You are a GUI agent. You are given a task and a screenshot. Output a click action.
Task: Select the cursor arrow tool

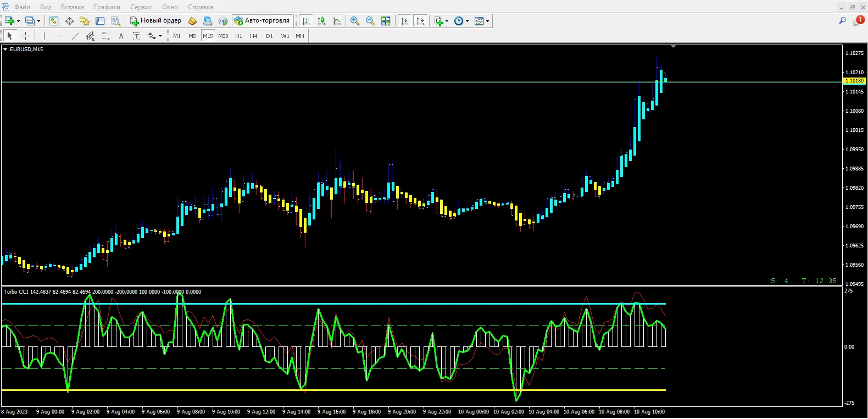tap(10, 36)
